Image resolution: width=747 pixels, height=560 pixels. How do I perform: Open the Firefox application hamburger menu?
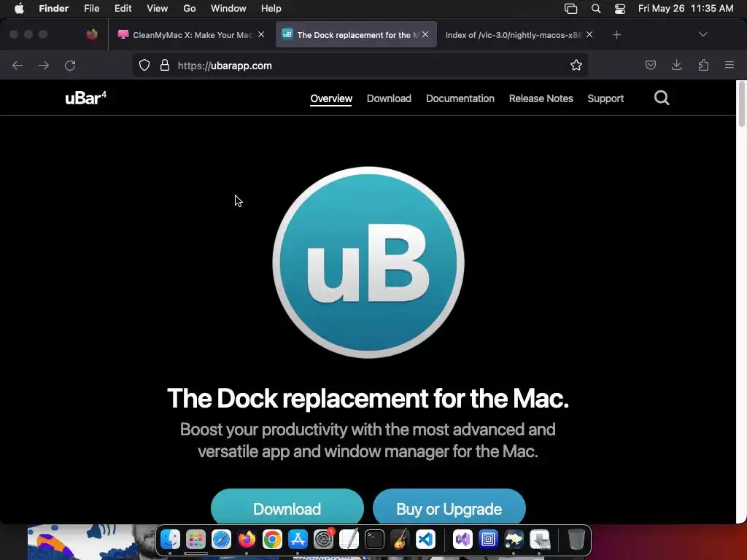(729, 65)
